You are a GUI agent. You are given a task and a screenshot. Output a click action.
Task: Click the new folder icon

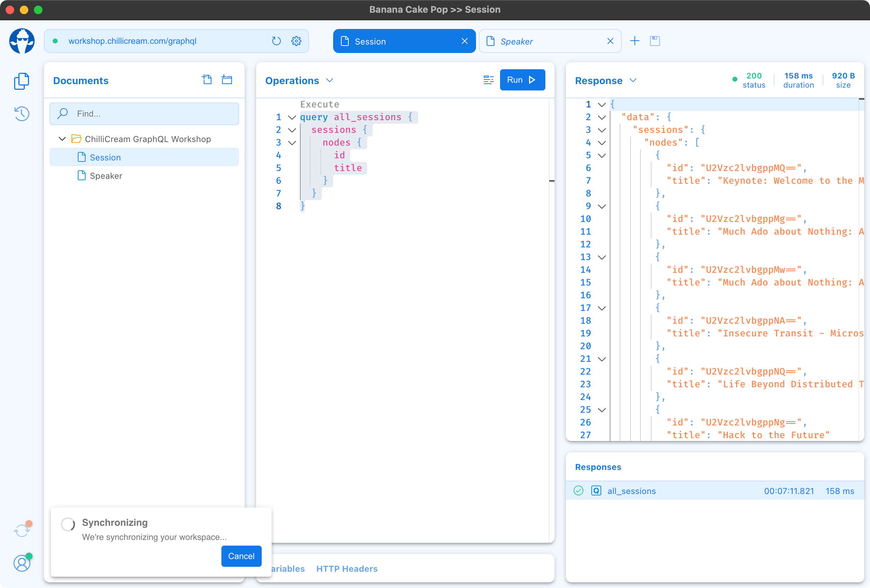pos(227,80)
